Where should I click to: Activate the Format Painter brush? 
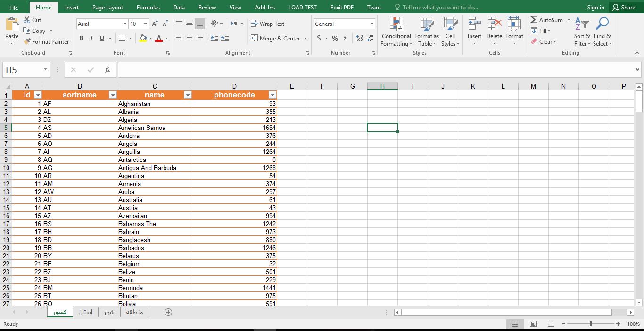pyautogui.click(x=27, y=41)
